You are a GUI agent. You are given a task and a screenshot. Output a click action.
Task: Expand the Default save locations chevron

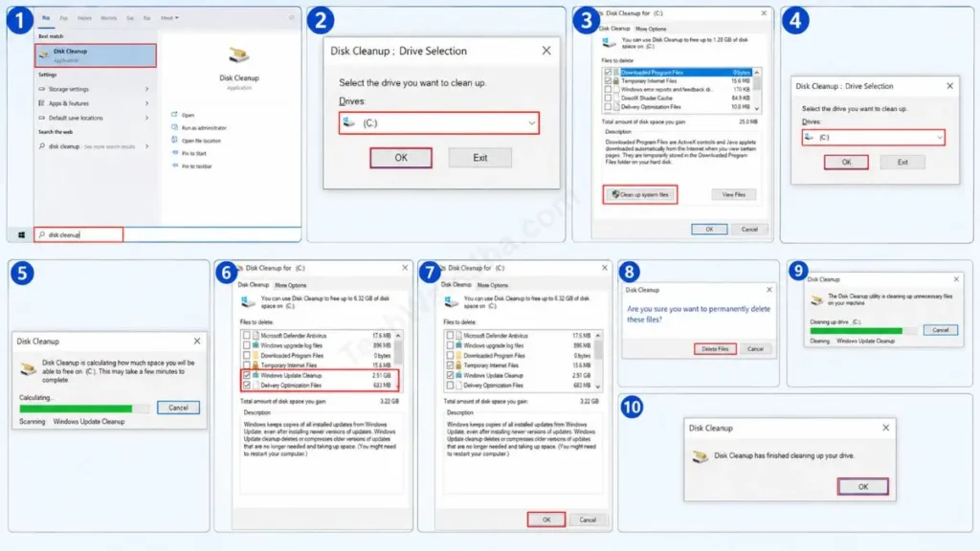point(146,118)
